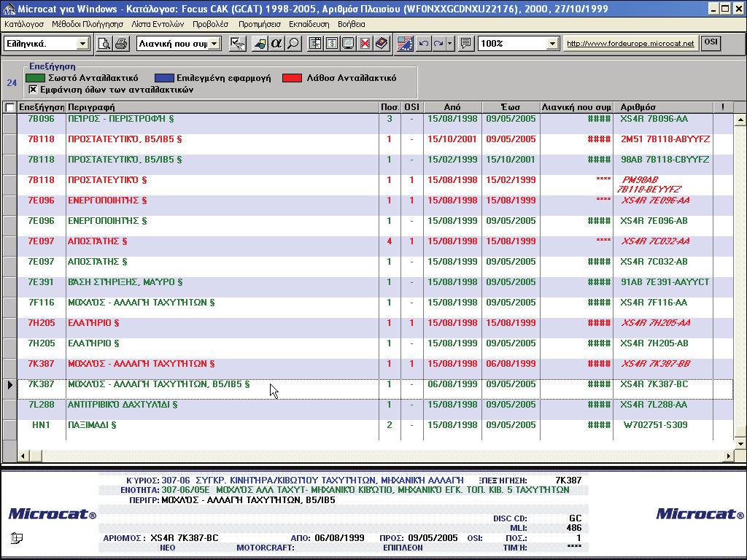This screenshot has width=747, height=560.
Task: Open the Βοήθεια menu
Action: click(352, 24)
